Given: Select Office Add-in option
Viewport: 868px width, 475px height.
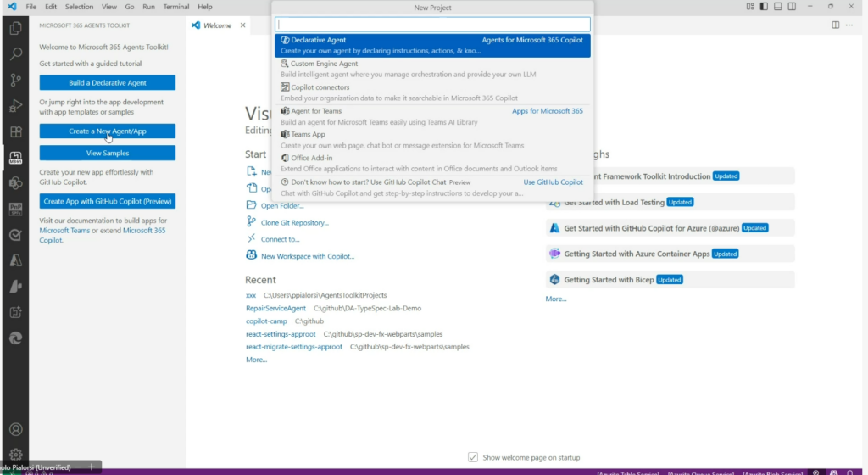Looking at the screenshot, I should [432, 164].
